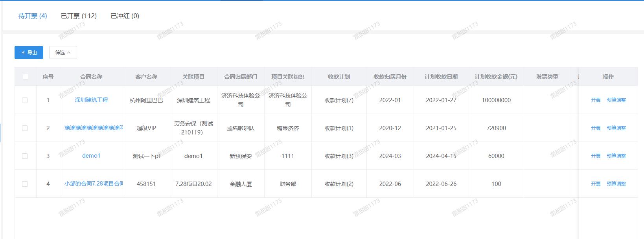Click the 计划收款金额(元) column header
This screenshot has height=239, width=644.
coord(496,77)
